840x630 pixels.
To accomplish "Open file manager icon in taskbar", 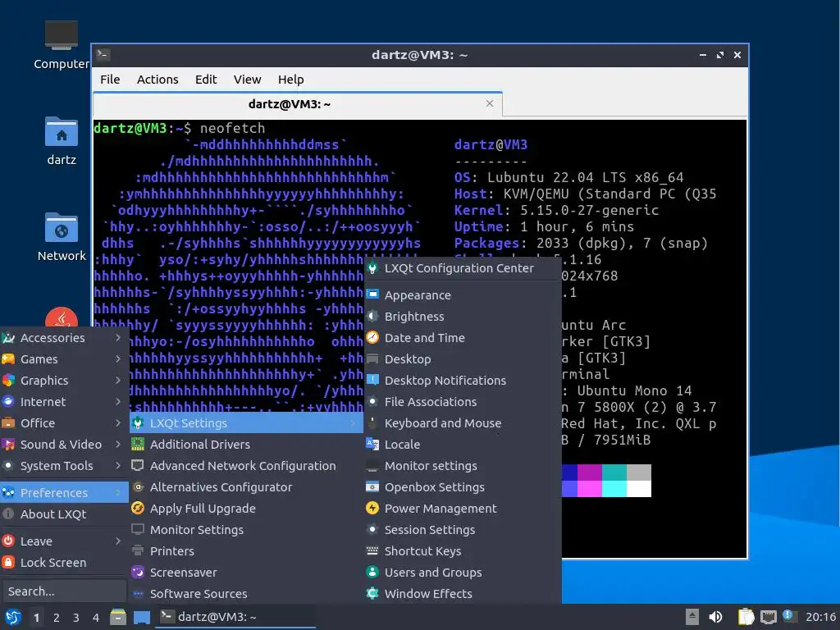I will (118, 617).
